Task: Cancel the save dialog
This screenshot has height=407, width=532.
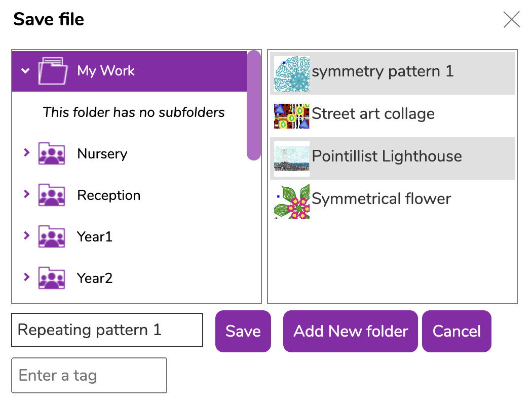Action: click(457, 331)
